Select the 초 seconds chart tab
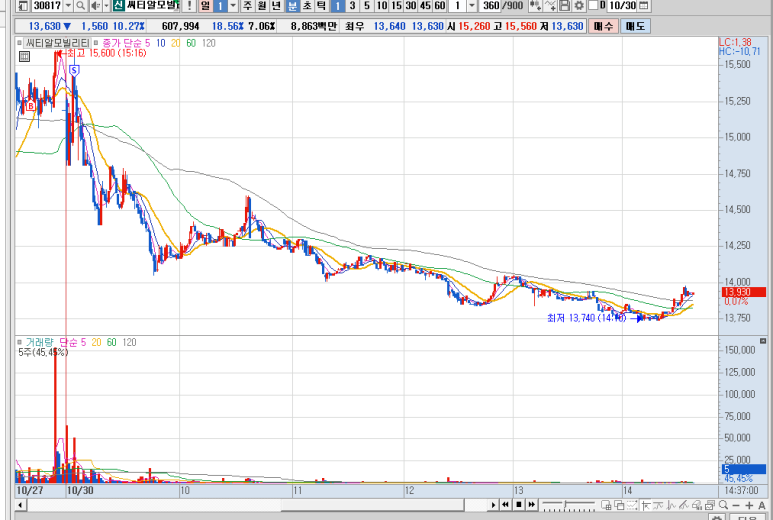Viewport: 773px width, 520px height. point(307,5)
